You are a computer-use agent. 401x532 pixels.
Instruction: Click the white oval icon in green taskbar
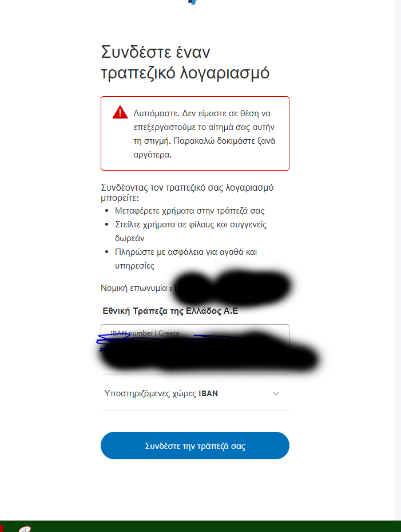click(25, 529)
